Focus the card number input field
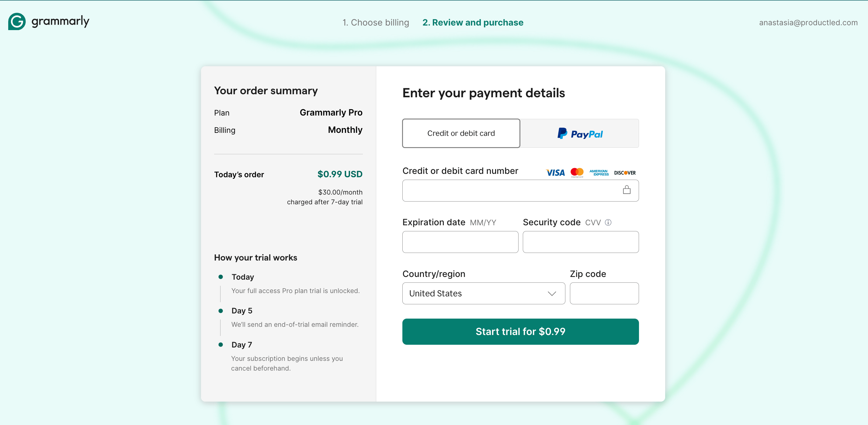 pos(520,191)
